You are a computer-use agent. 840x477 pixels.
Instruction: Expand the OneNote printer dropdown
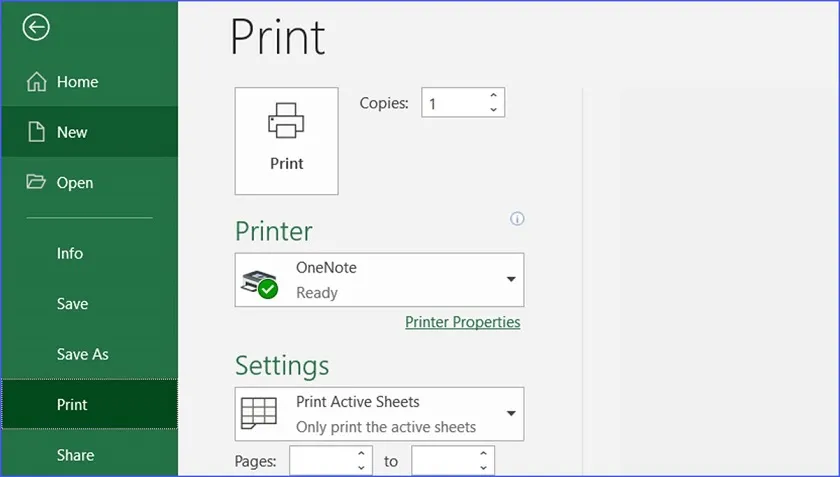pos(510,280)
